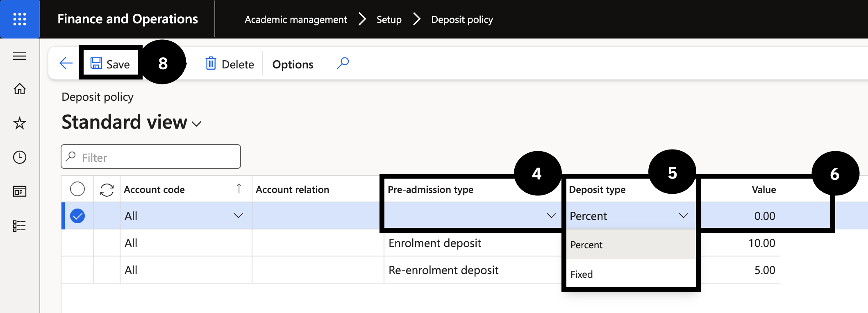Click Account relation column header
Viewport: 868px width, 313px height.
(318, 189)
